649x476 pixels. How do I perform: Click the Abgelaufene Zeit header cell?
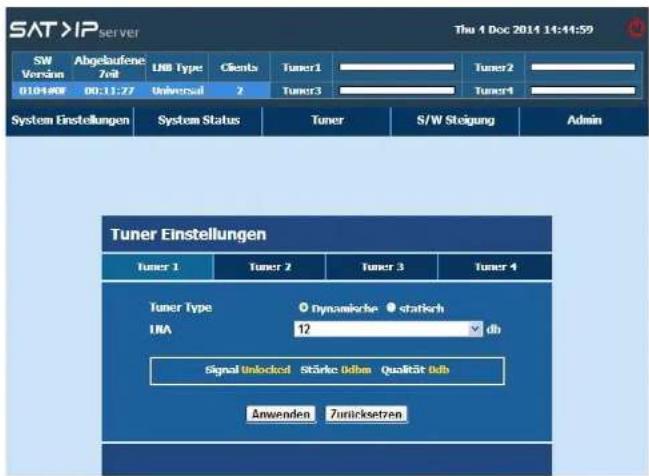[109, 67]
